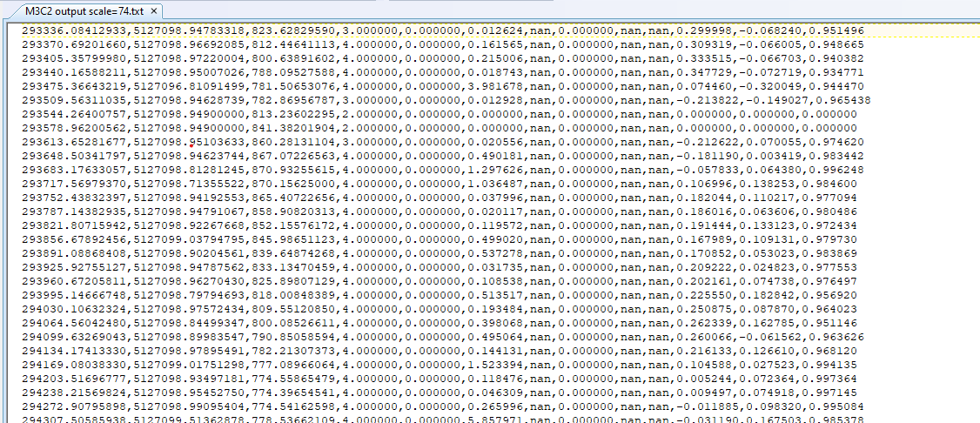Screen dimensions: 980x423
Task: Place cursor in line starting 293578.96200000
Action: click(x=440, y=128)
